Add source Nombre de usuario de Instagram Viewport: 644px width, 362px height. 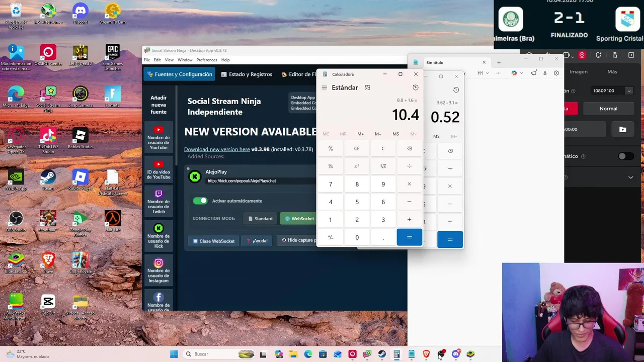point(158,270)
